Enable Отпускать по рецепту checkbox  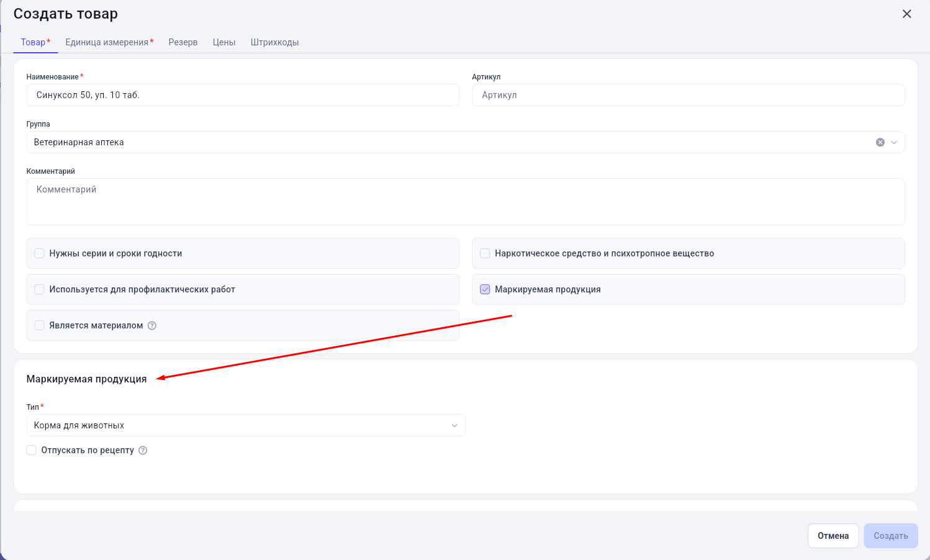pyautogui.click(x=31, y=450)
